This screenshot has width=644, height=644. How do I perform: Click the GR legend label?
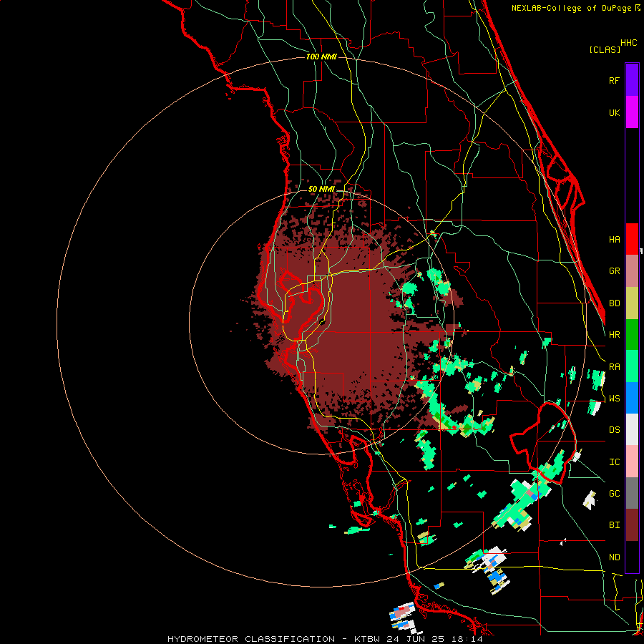pos(614,271)
